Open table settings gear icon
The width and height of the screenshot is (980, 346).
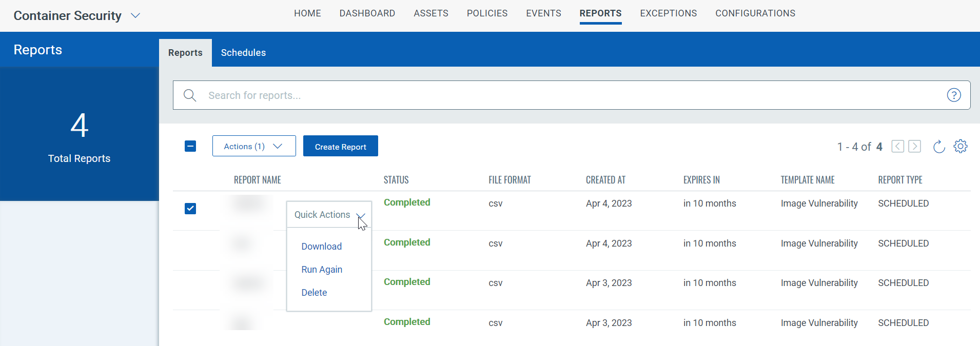[x=960, y=147]
